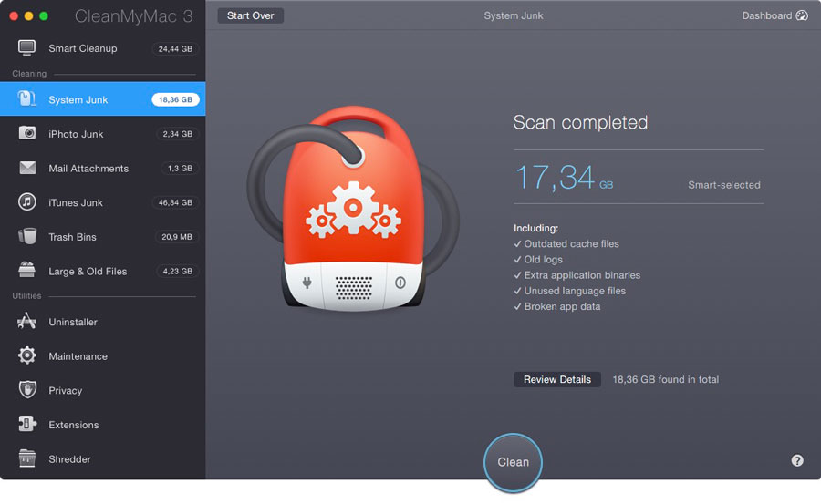Screen dimensions: 821x504
Task: Click the round Clean button
Action: tap(513, 462)
